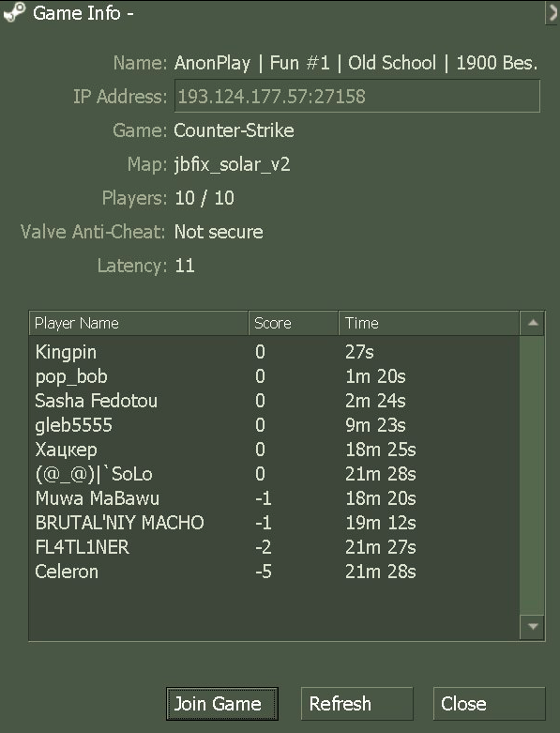560x733 pixels.
Task: Select the pop_bob player row
Action: pos(274,376)
